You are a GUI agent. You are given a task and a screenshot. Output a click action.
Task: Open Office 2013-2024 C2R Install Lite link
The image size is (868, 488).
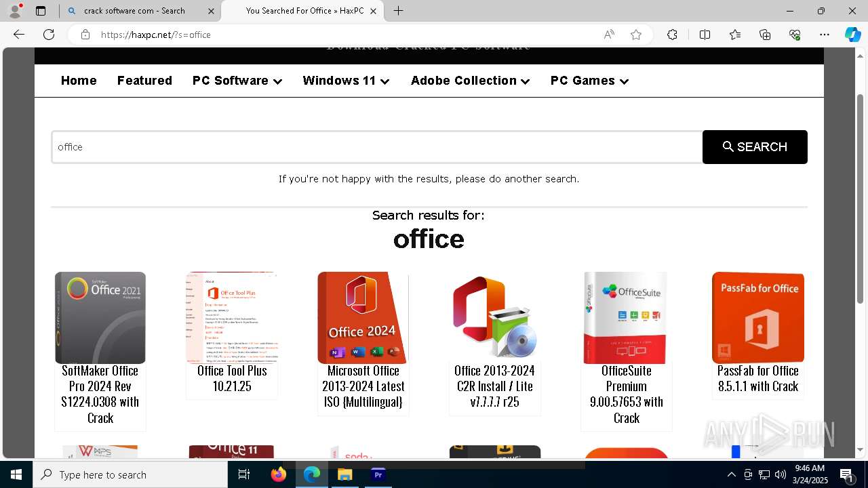495,386
